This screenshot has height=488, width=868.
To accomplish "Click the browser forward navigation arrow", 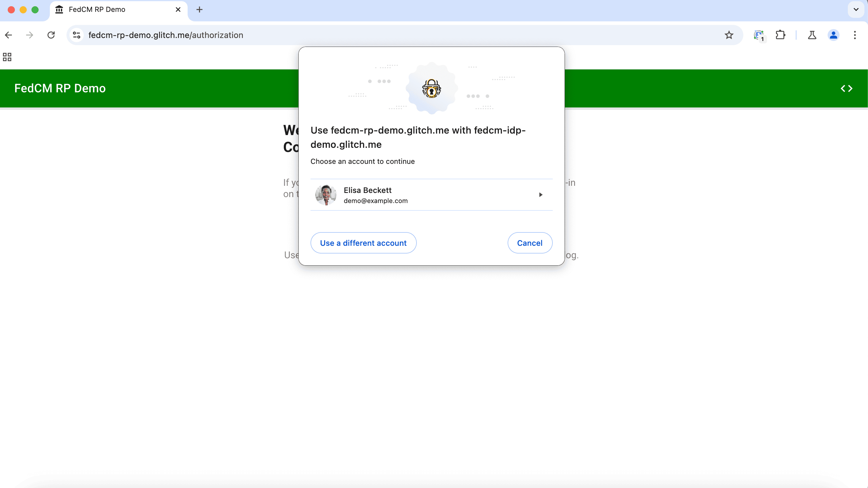I will point(30,35).
